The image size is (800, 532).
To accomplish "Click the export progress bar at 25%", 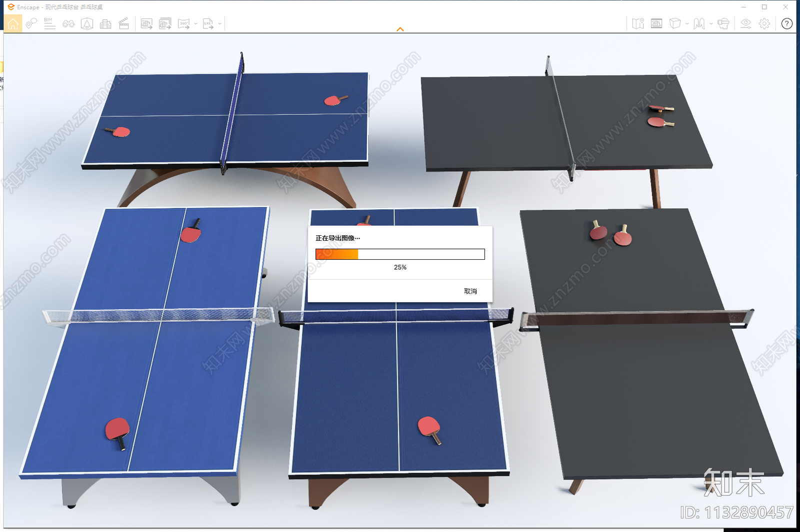I will click(x=400, y=254).
